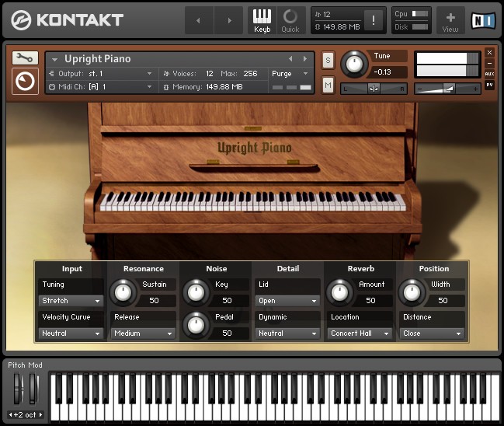Click the Memory 149.88 MB readout in header
Screen dimensions: 504x426
pos(224,87)
